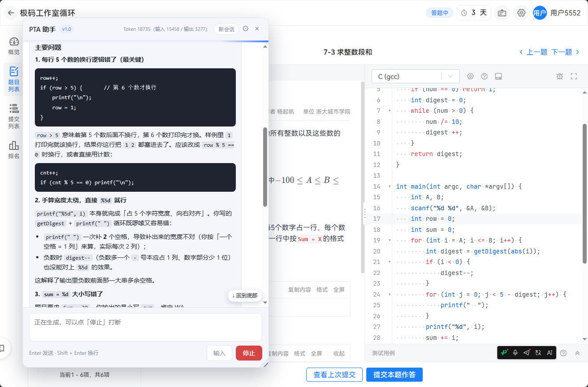This screenshot has width=588, height=387.
Task: Collapse the for loop at line 19
Action: tap(390, 240)
